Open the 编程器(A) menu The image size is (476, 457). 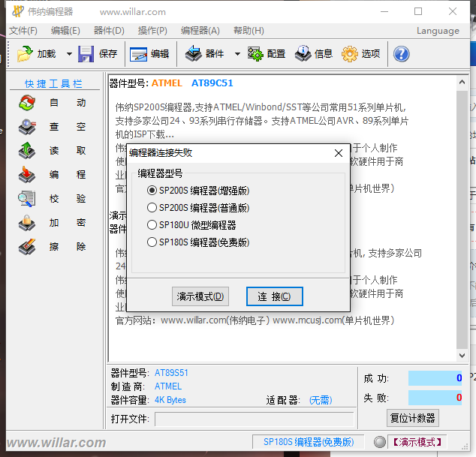[x=200, y=31]
